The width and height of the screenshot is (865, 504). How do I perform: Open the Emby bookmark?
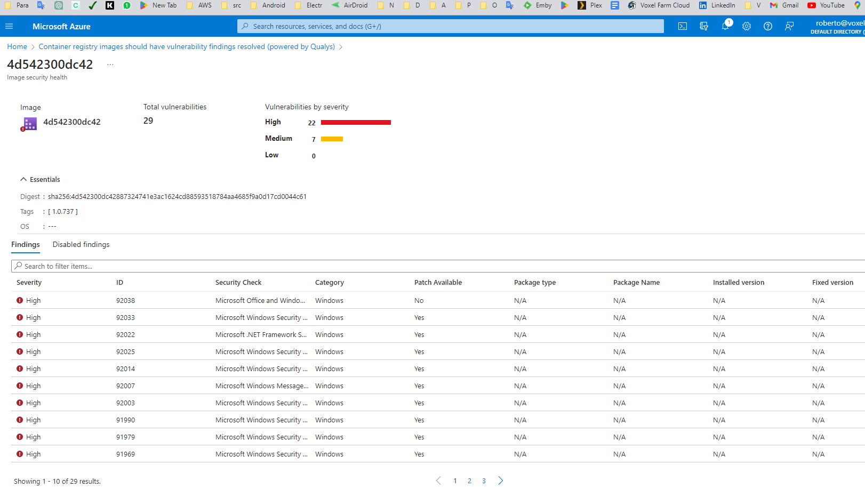click(x=538, y=5)
